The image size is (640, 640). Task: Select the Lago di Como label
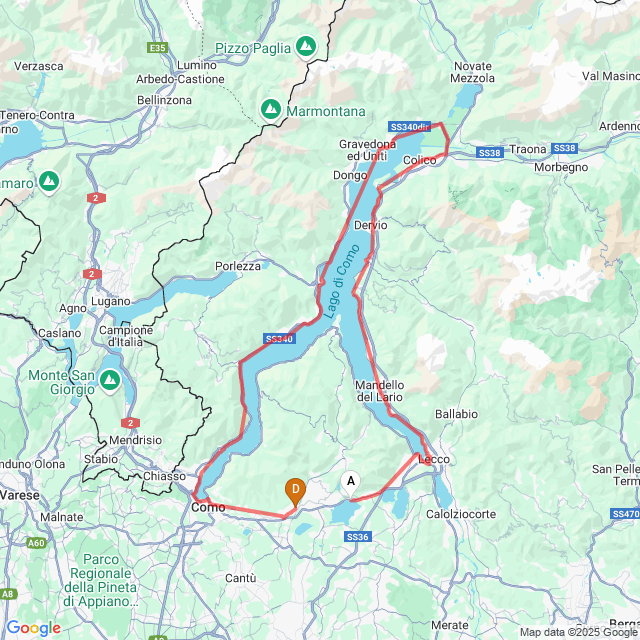click(341, 282)
